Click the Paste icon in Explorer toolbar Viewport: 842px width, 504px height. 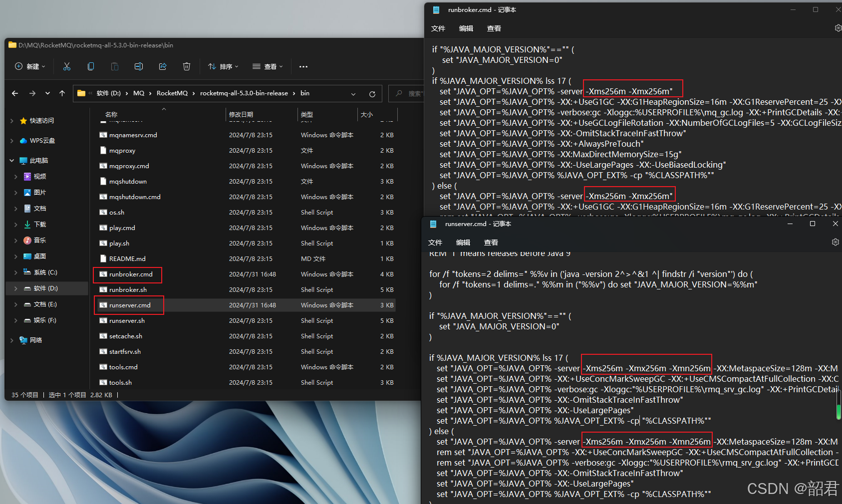click(x=115, y=66)
